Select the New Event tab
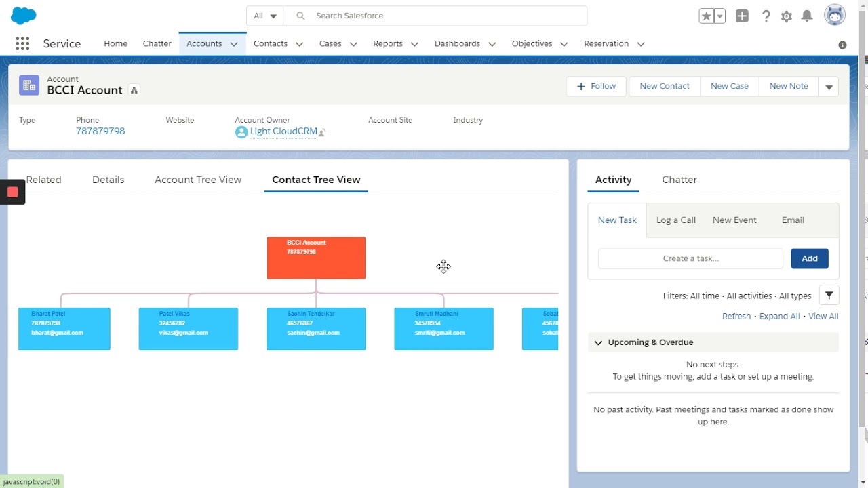The image size is (868, 488). 734,220
